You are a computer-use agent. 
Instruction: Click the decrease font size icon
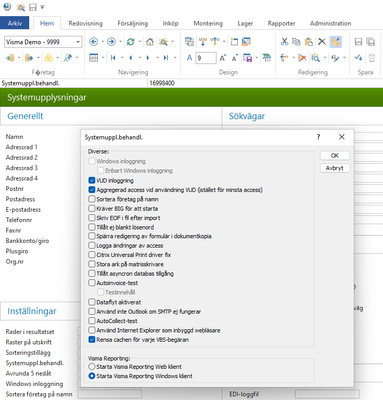(x=235, y=58)
